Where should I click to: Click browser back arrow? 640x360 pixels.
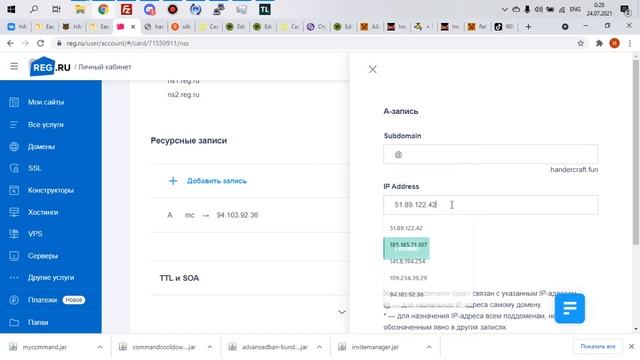click(10, 43)
